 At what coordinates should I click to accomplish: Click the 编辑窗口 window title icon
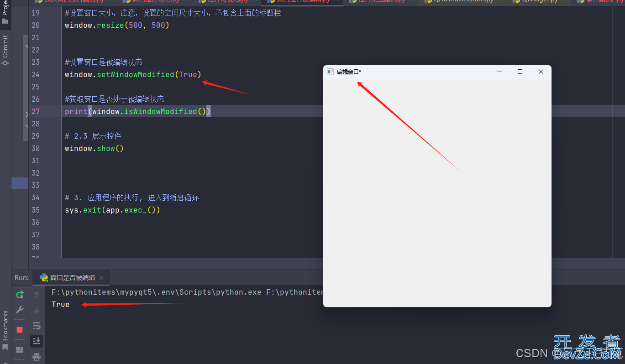(x=330, y=72)
